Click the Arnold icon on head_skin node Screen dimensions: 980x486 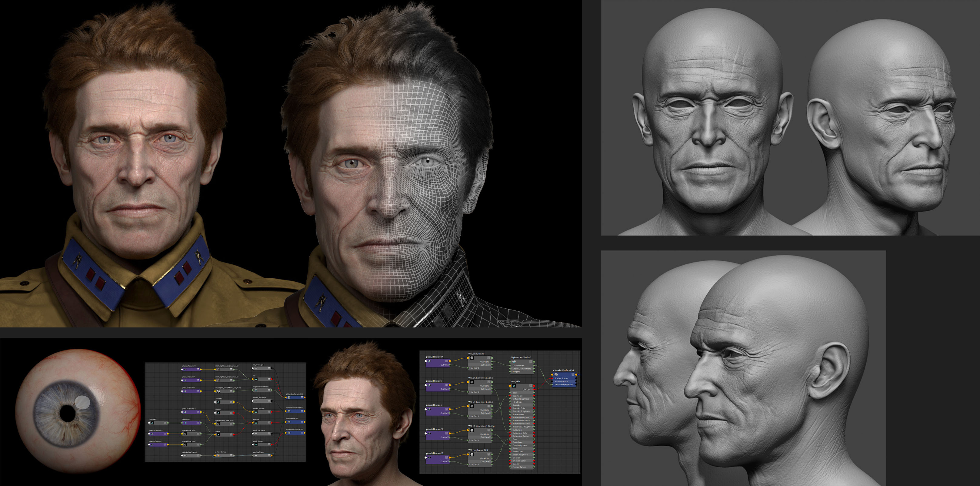click(514, 386)
